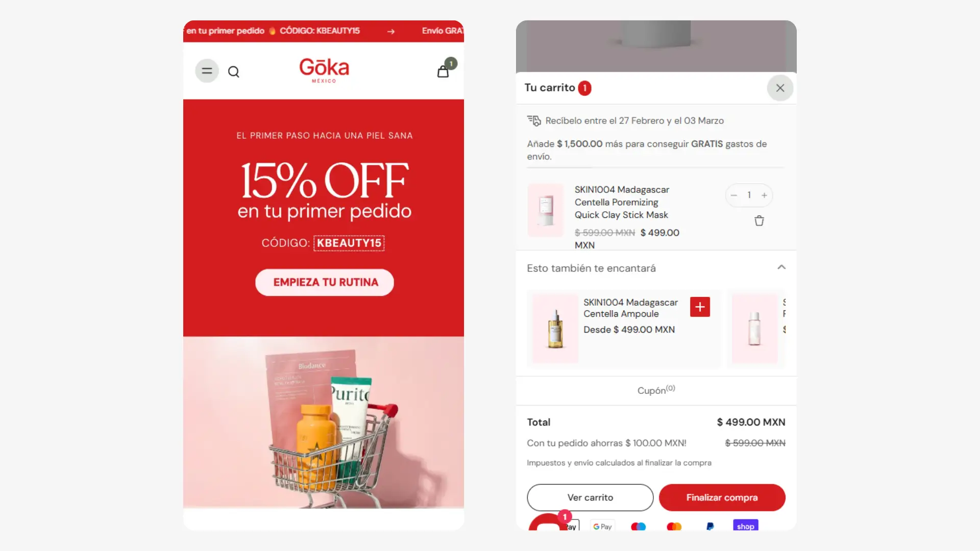This screenshot has width=980, height=551.
Task: Collapse the Esto también te encantará section
Action: 781,267
